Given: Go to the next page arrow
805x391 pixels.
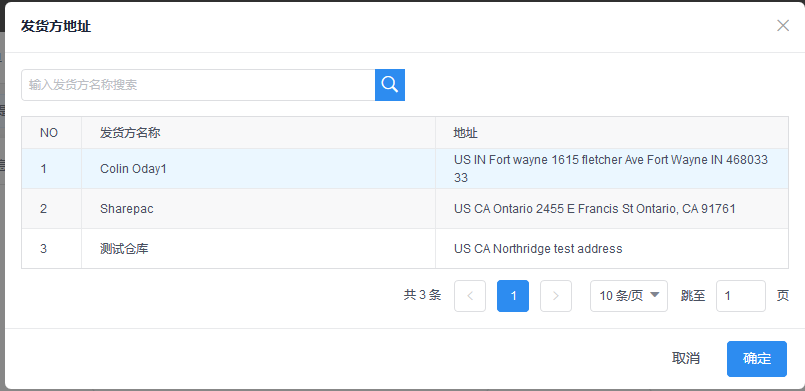Looking at the screenshot, I should [x=555, y=296].
